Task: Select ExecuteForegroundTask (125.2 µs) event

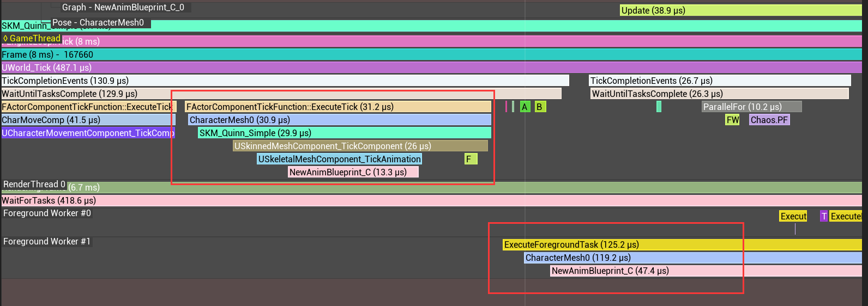Action: [x=682, y=245]
